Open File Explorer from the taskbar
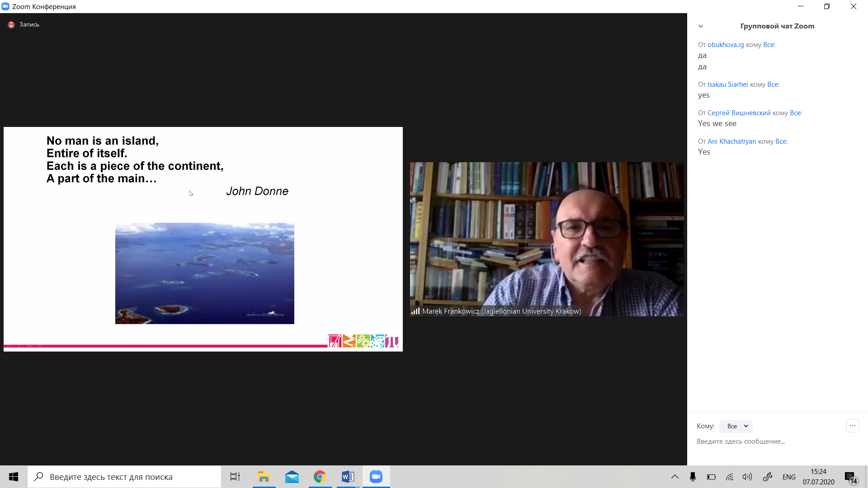868x488 pixels. [x=264, y=477]
